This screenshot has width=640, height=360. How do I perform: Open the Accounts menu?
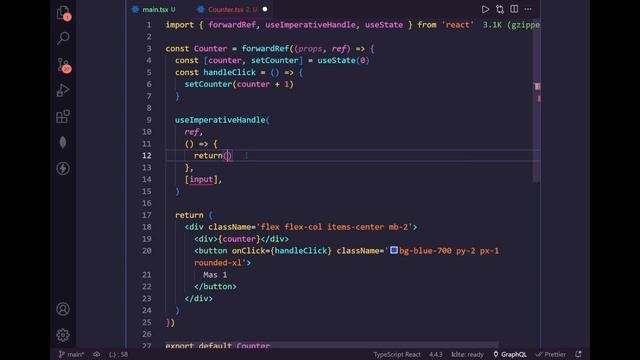(63, 309)
